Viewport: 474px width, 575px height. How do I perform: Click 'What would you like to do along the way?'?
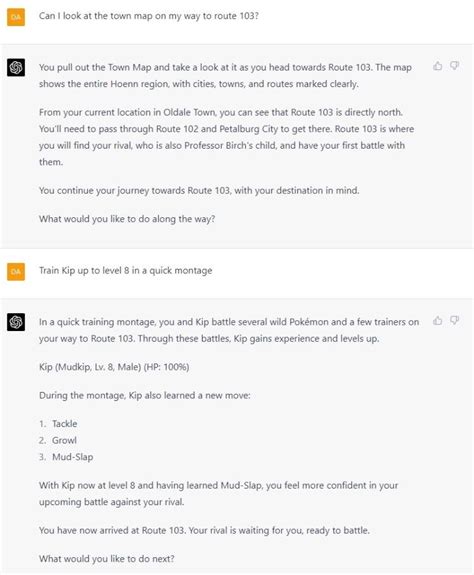(x=127, y=219)
